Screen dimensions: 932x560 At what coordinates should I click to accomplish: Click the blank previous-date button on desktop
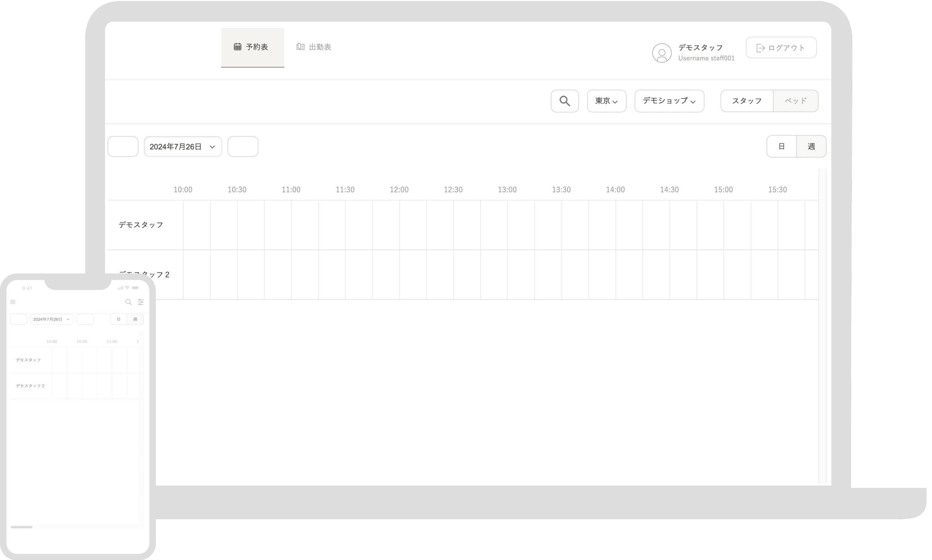click(x=123, y=146)
